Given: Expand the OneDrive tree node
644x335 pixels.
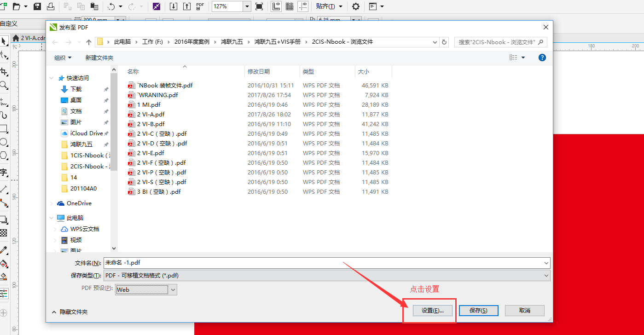Looking at the screenshot, I should [x=52, y=203].
